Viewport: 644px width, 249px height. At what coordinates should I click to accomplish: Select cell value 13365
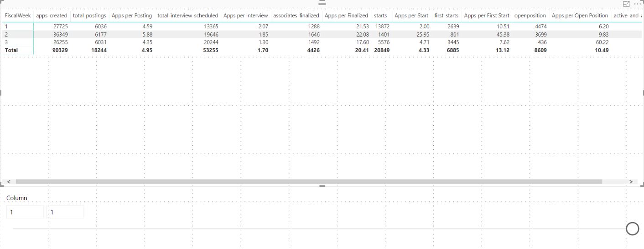pyautogui.click(x=210, y=26)
